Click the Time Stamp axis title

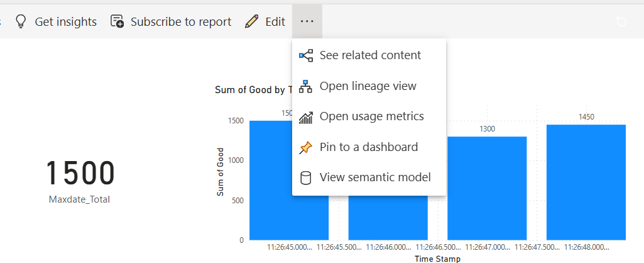437,259
